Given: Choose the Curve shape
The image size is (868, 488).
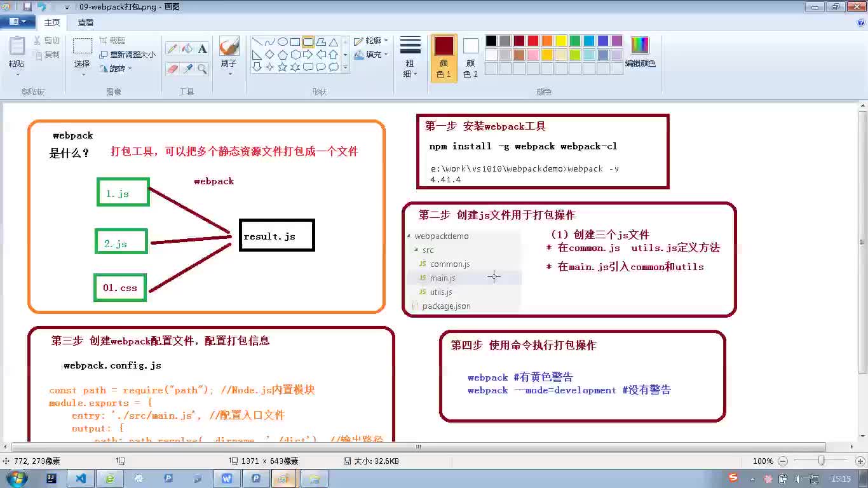Looking at the screenshot, I should tap(270, 42).
